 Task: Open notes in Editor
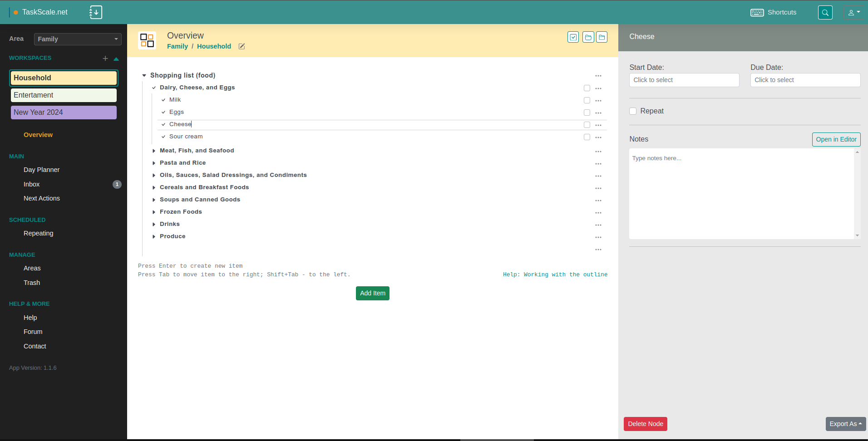836,139
